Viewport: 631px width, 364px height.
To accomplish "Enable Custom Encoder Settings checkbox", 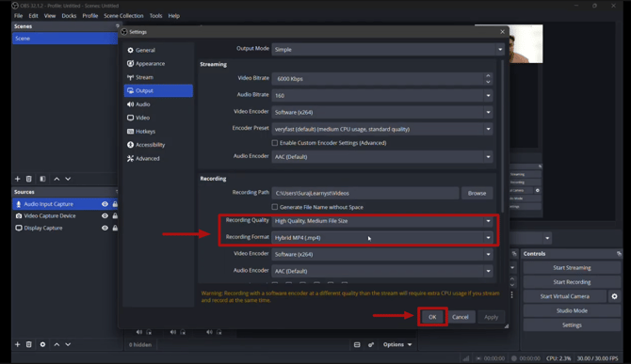I will tap(275, 143).
